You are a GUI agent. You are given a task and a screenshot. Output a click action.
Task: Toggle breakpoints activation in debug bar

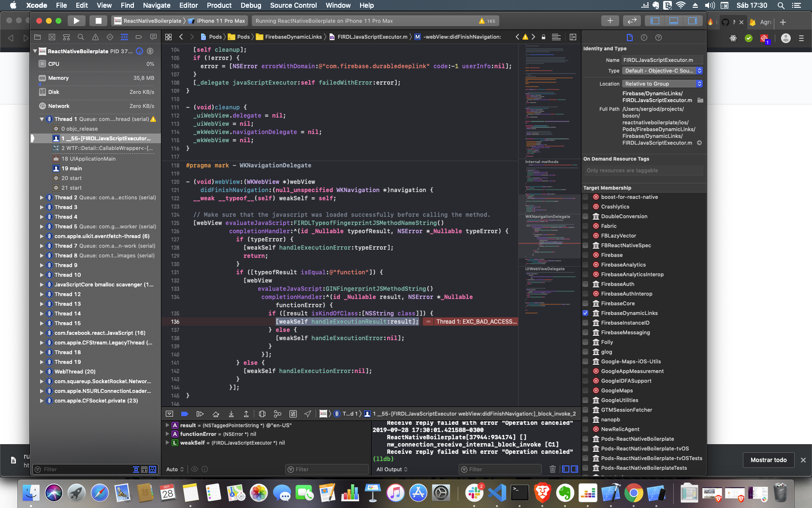click(x=185, y=414)
